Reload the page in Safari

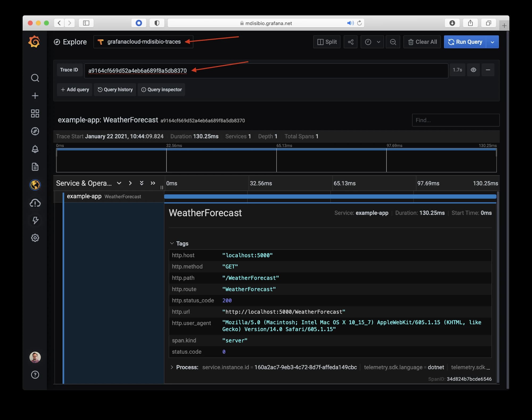click(359, 23)
